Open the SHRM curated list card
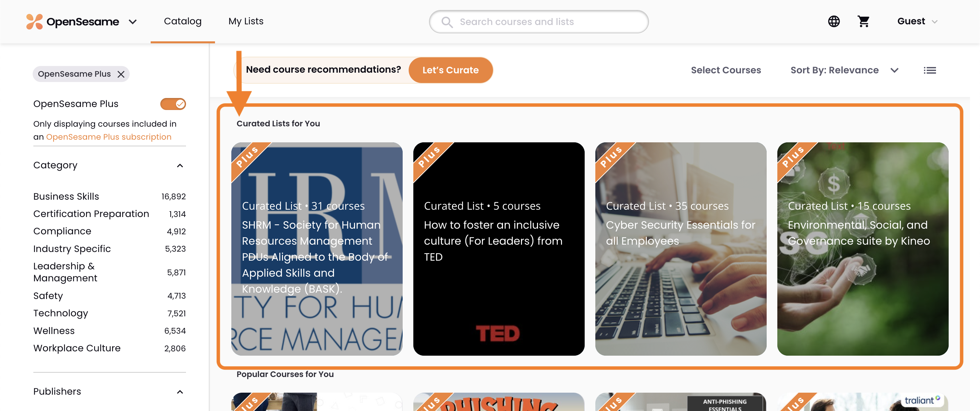The height and width of the screenshot is (411, 980). [x=317, y=249]
